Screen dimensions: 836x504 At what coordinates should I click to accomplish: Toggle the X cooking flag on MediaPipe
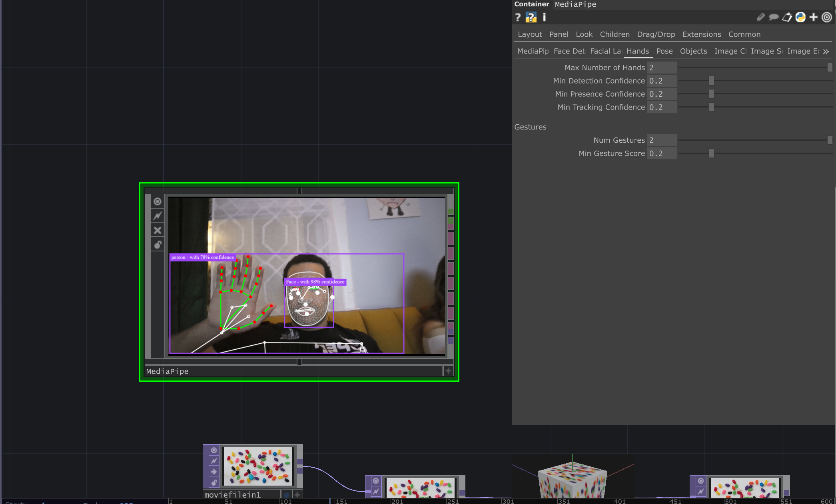(x=158, y=230)
